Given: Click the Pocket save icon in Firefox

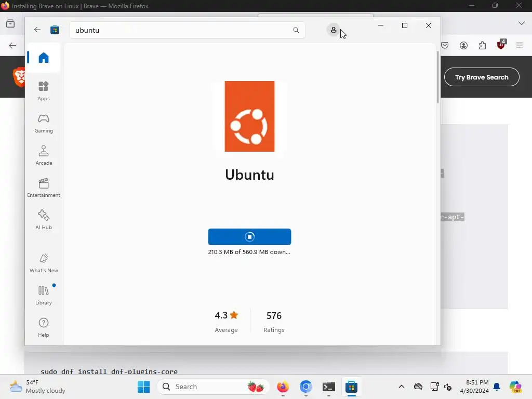Looking at the screenshot, I should 445,45.
